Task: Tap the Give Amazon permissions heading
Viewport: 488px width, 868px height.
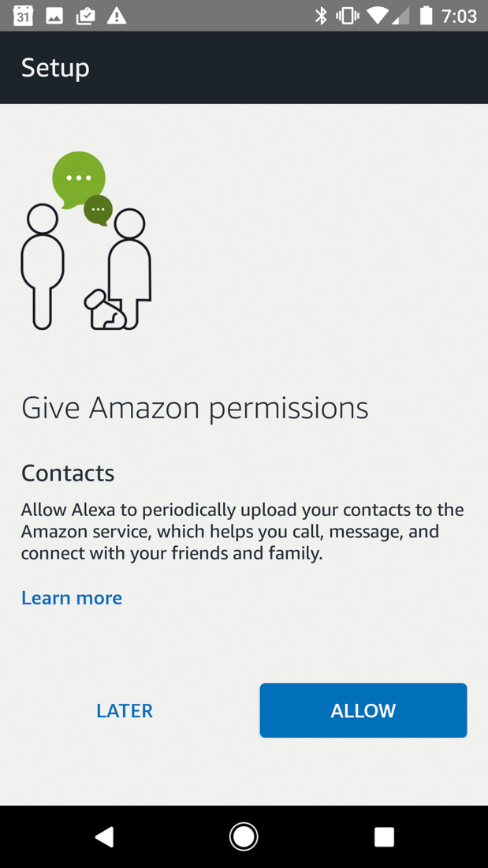Action: (195, 408)
